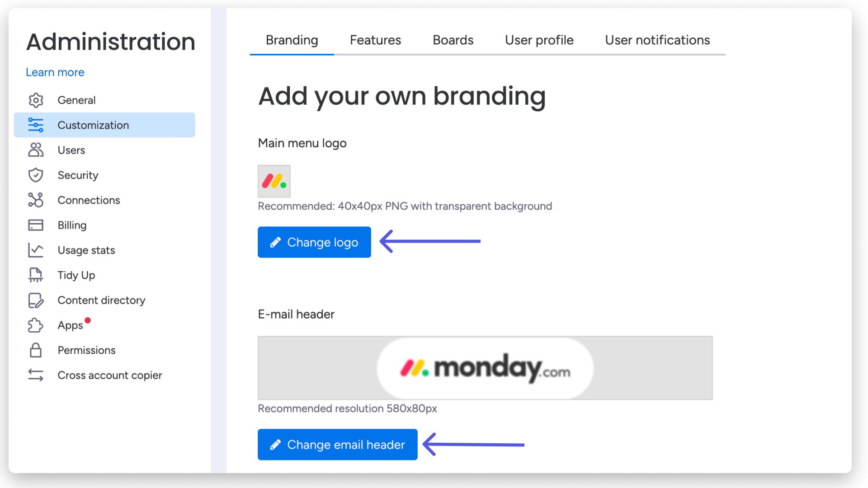Click the Users people icon
The width and height of the screenshot is (868, 488).
click(x=36, y=150)
